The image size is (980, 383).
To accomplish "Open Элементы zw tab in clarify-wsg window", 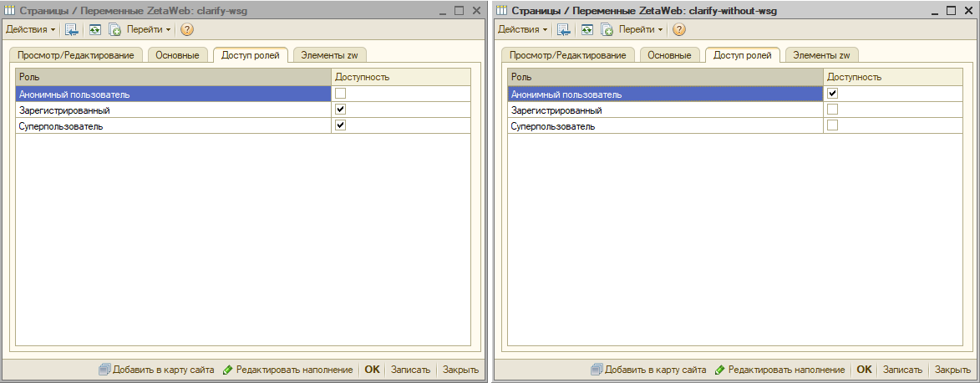I will (x=329, y=55).
